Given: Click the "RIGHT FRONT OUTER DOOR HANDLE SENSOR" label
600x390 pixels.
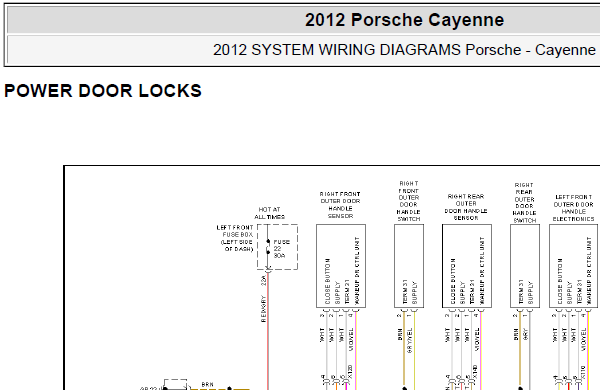Looking at the screenshot, I should click(340, 205).
